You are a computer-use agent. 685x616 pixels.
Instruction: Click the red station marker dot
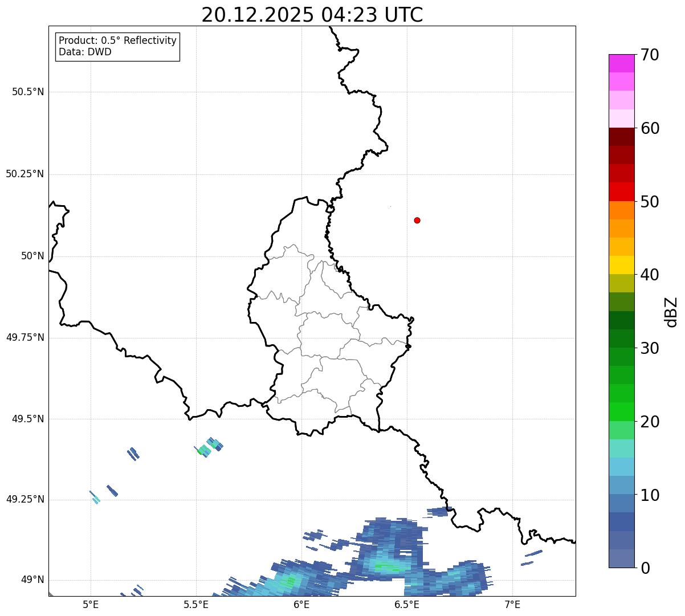coord(417,220)
